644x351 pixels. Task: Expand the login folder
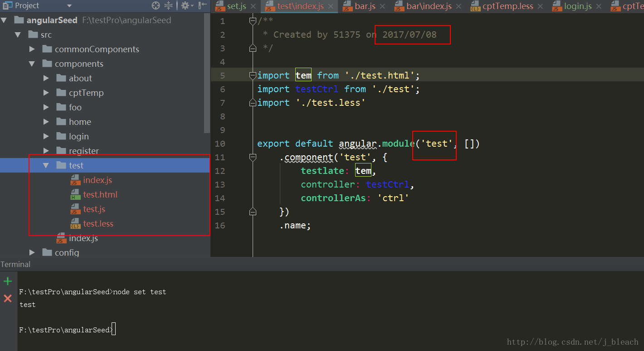tap(46, 137)
